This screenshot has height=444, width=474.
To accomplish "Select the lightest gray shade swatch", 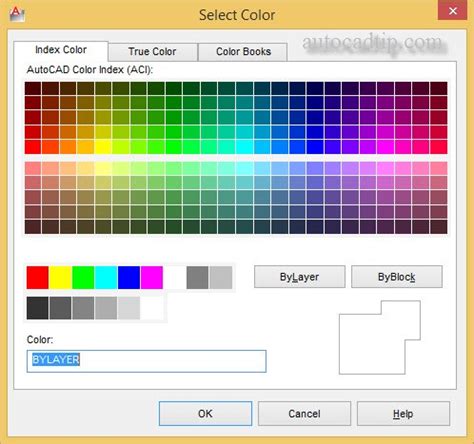I will (129, 308).
